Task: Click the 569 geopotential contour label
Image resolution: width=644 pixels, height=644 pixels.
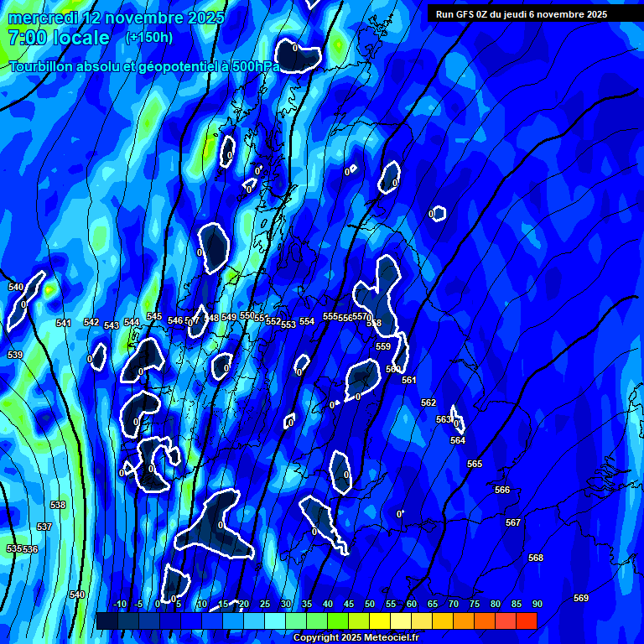Action: pos(580,598)
